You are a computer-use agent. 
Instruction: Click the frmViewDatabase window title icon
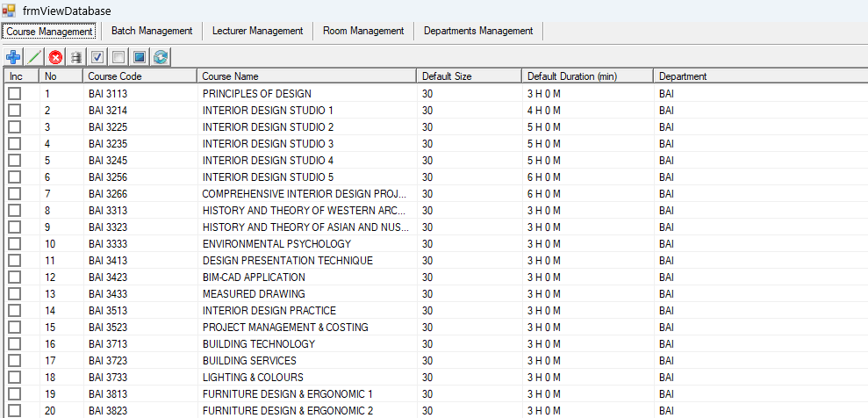[x=8, y=10]
